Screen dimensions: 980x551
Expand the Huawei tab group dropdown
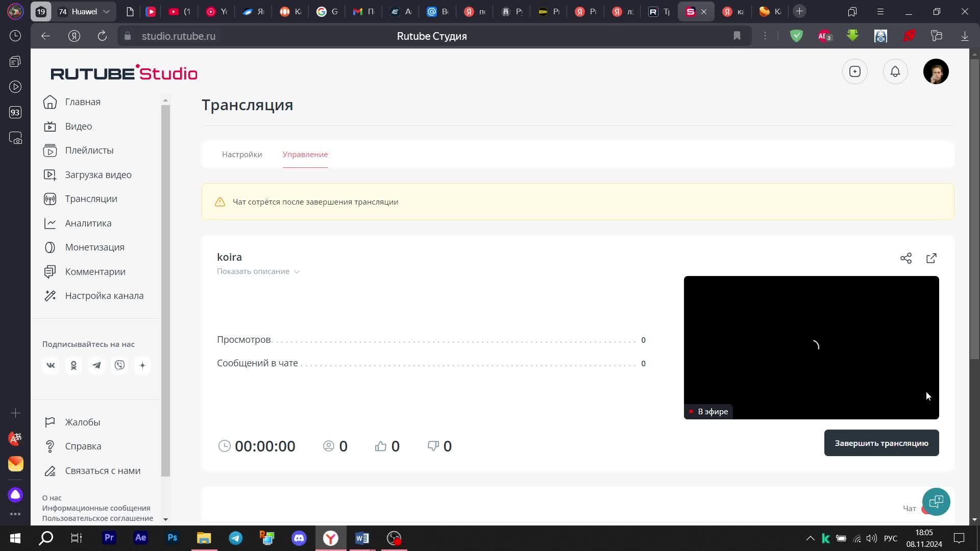click(106, 11)
